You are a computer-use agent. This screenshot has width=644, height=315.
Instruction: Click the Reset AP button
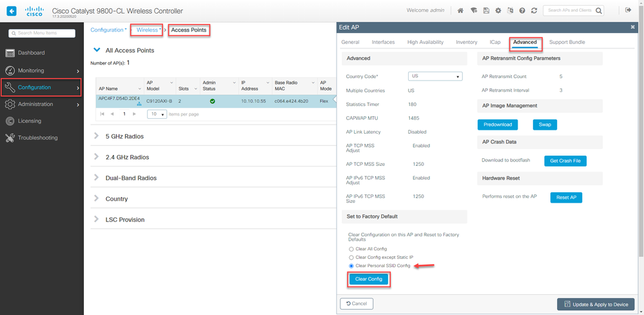pyautogui.click(x=567, y=198)
